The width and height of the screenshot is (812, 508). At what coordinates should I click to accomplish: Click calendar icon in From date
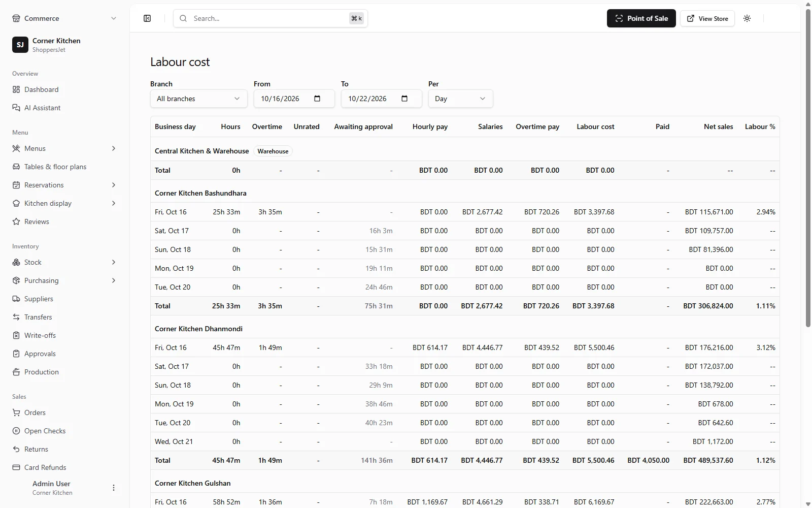317,99
